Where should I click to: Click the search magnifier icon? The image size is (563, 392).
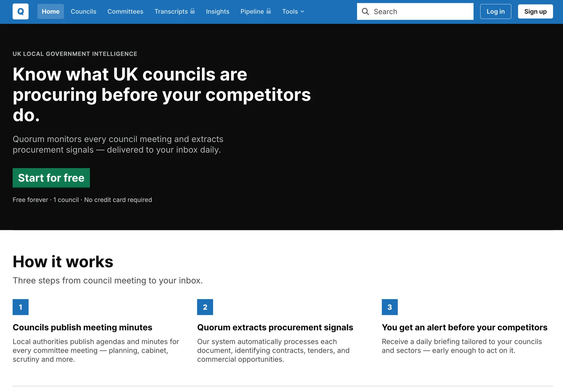coord(365,11)
